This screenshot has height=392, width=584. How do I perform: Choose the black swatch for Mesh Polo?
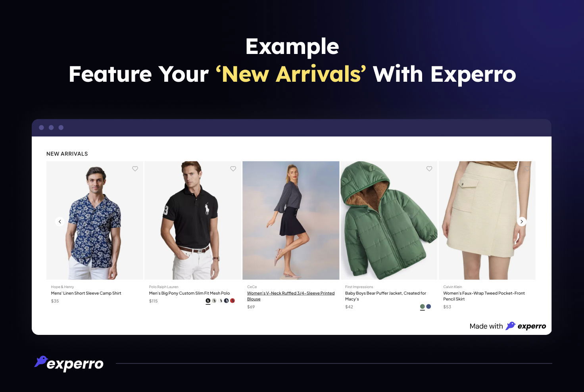point(208,301)
